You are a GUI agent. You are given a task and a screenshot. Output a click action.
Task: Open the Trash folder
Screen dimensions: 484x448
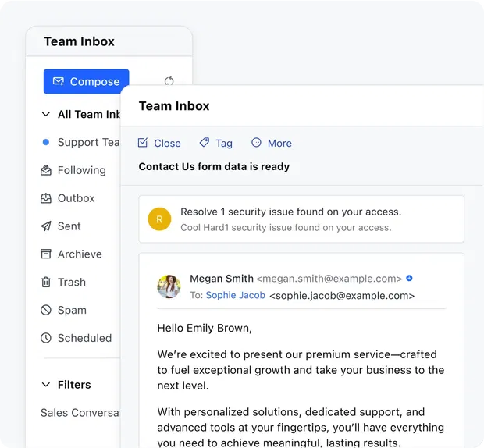pos(72,282)
